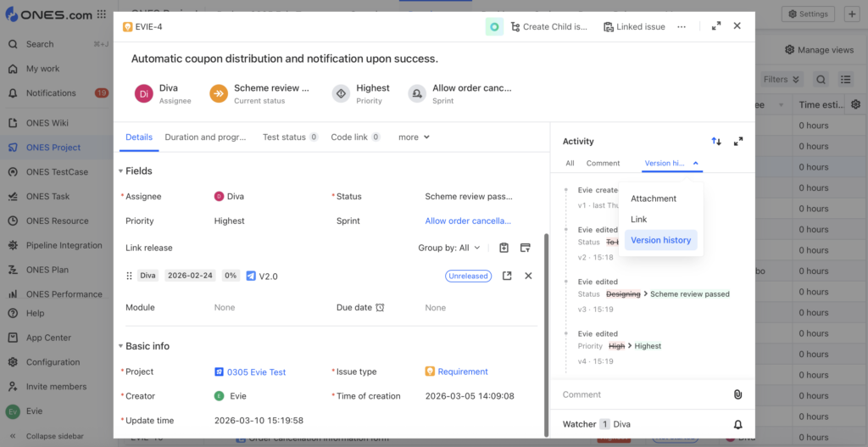Select Attachment from the activity dropdown
Viewport: 868px width, 447px height.
pyautogui.click(x=654, y=198)
